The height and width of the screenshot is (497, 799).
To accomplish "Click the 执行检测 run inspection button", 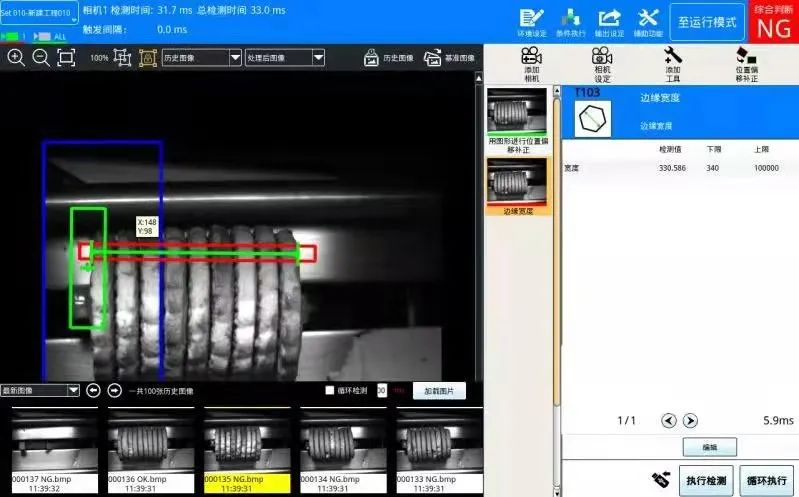I will 706,480.
